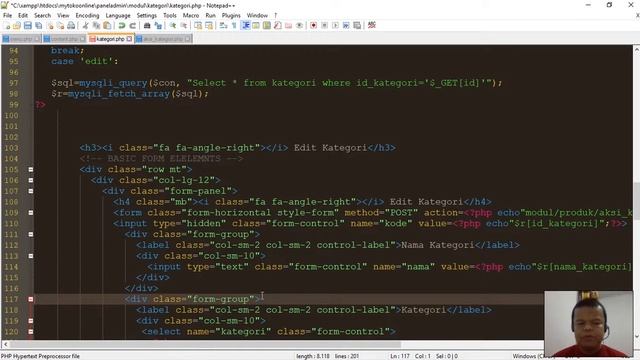Image resolution: width=640 pixels, height=360 pixels.
Task: Click the Copy toolbar icon
Action: click(x=96, y=25)
